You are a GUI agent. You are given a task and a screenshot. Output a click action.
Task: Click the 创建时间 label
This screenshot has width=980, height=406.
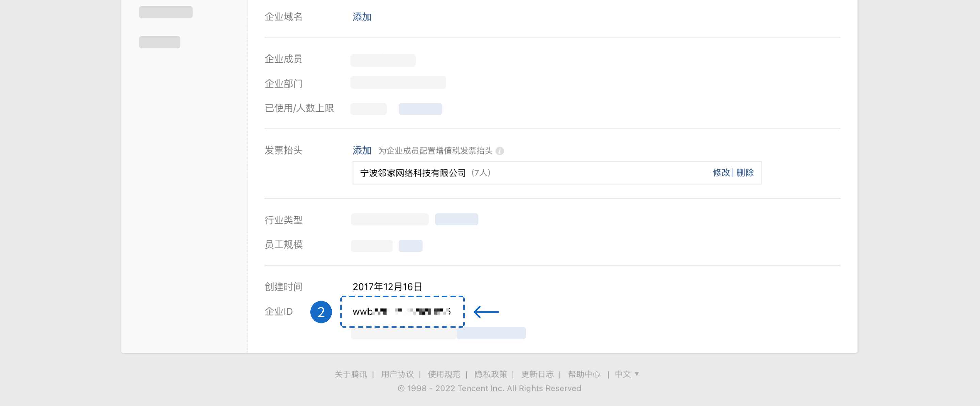[283, 286]
